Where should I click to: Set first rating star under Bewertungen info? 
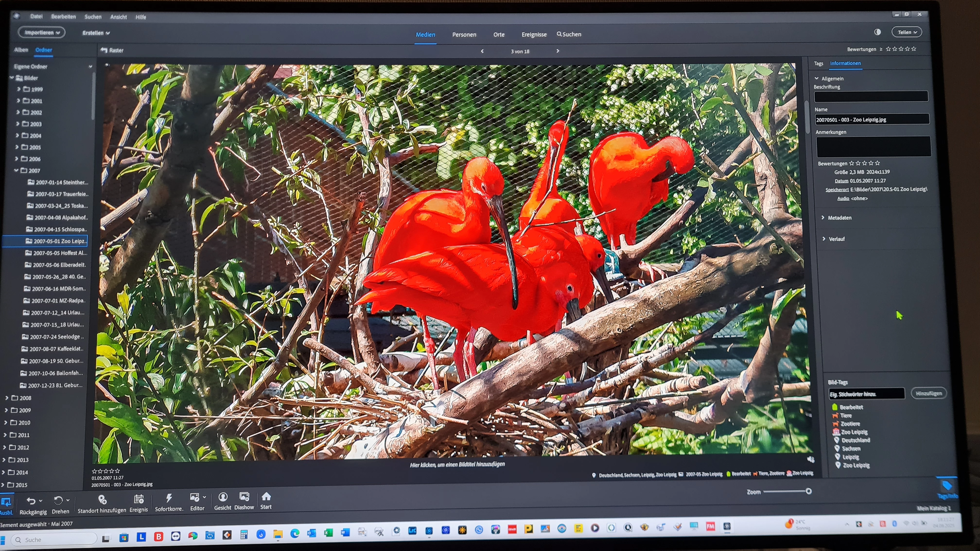tap(851, 163)
